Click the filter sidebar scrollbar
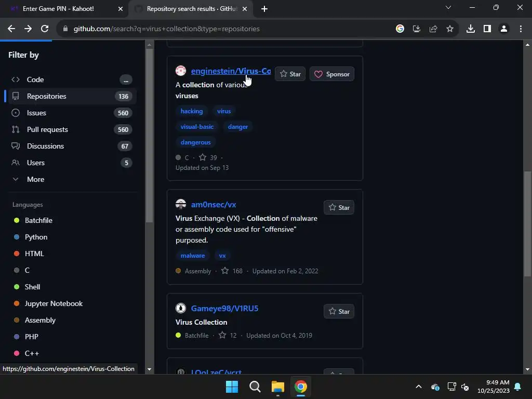The image size is (532, 399). click(x=149, y=136)
